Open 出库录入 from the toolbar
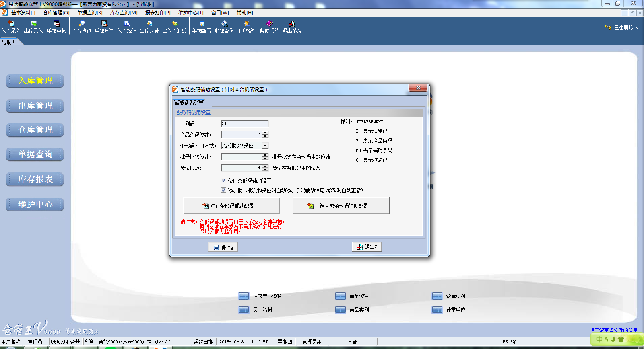644x349 pixels. [x=33, y=27]
